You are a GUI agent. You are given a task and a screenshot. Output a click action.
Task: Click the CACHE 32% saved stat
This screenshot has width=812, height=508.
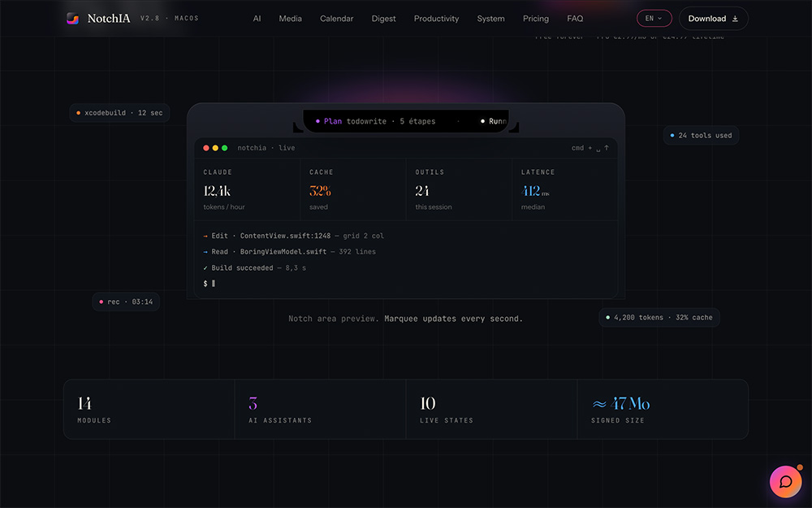353,189
